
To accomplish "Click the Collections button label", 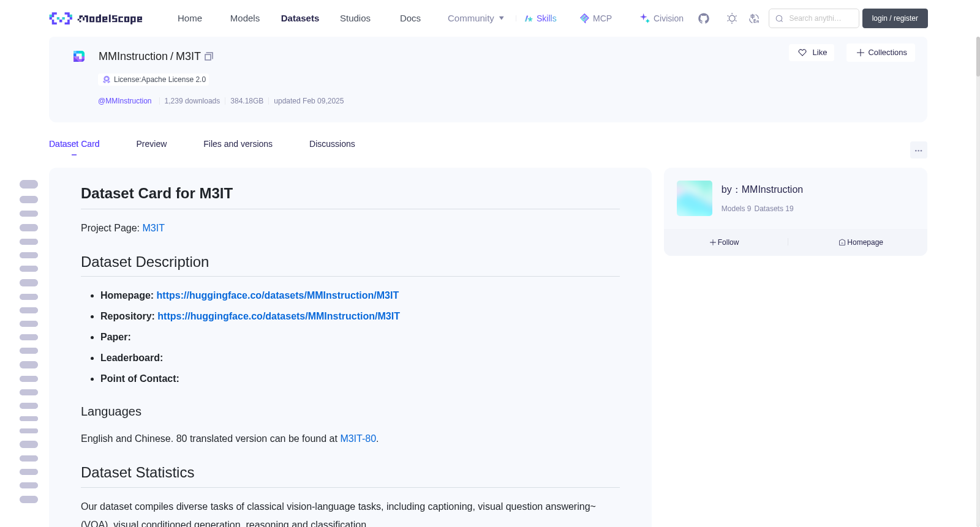I will 888,53.
